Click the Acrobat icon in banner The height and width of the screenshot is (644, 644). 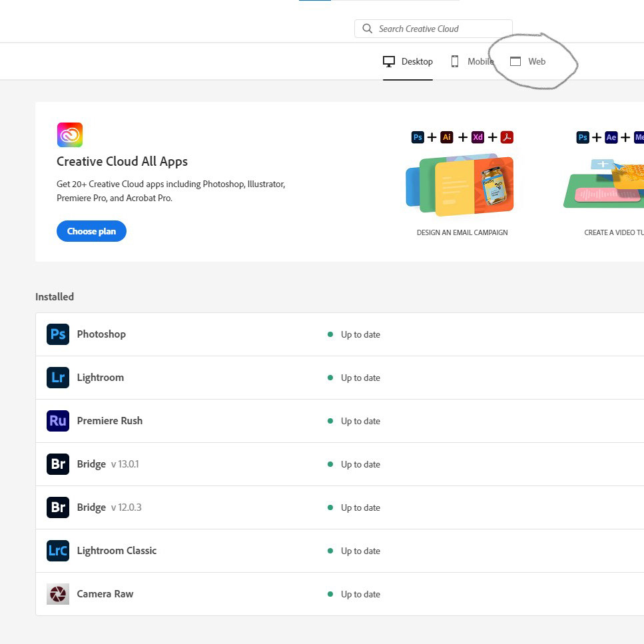click(x=507, y=137)
